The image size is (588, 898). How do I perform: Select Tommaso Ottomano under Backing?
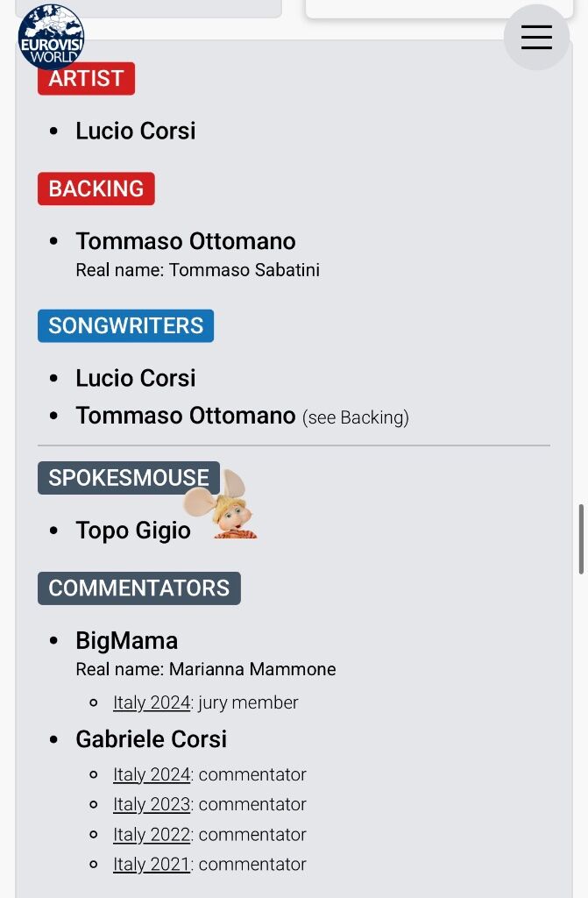coord(186,241)
